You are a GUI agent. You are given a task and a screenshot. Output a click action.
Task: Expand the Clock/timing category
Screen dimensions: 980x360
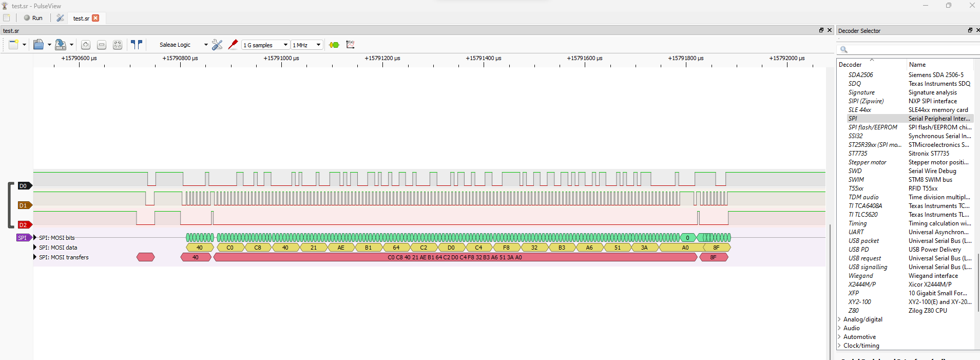(x=839, y=346)
